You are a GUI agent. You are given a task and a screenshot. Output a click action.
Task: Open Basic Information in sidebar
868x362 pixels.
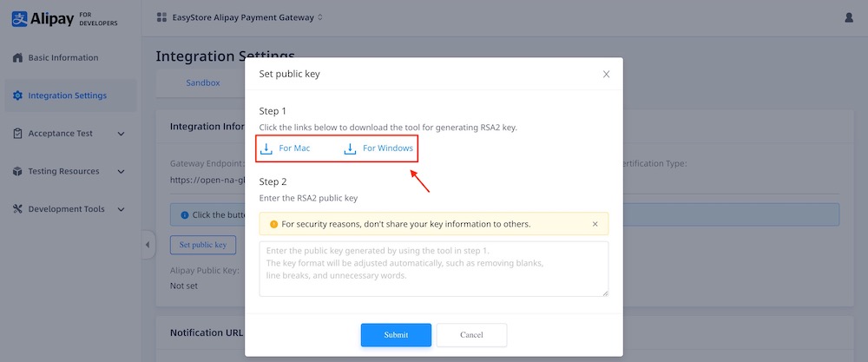(62, 58)
